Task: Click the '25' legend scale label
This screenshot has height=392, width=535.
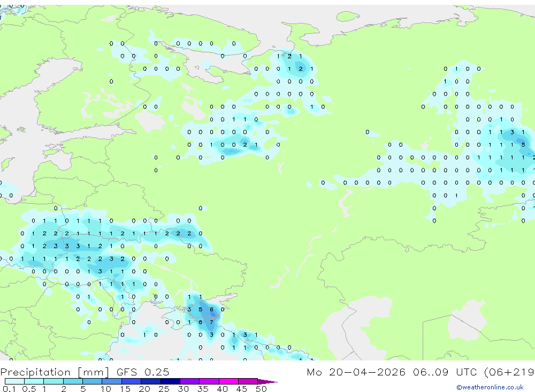Action: (164, 389)
